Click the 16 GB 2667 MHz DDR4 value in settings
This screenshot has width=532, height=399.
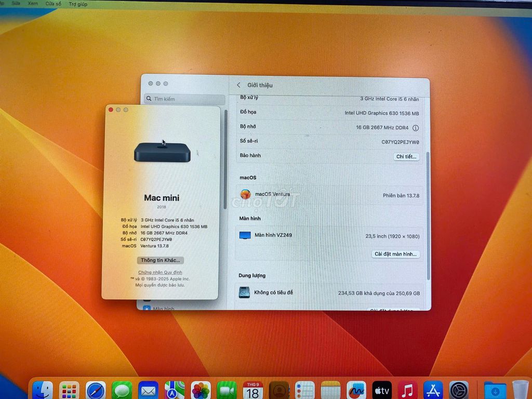coord(382,128)
